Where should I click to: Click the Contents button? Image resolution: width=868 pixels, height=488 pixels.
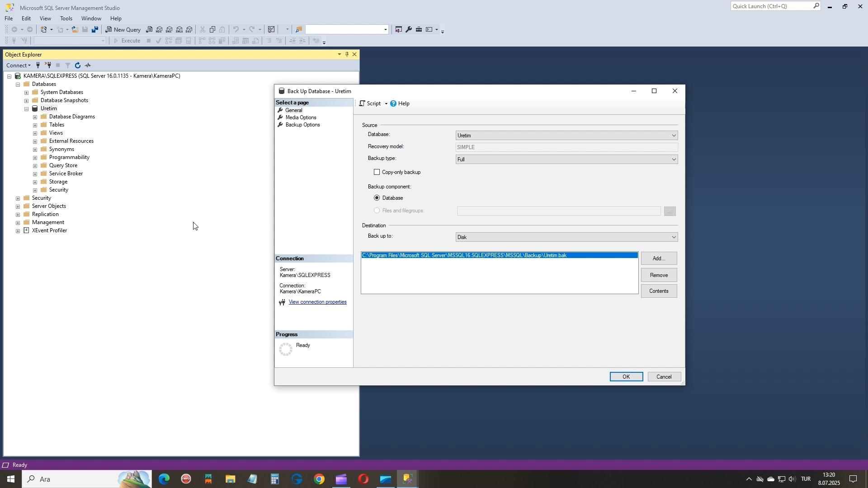659,291
